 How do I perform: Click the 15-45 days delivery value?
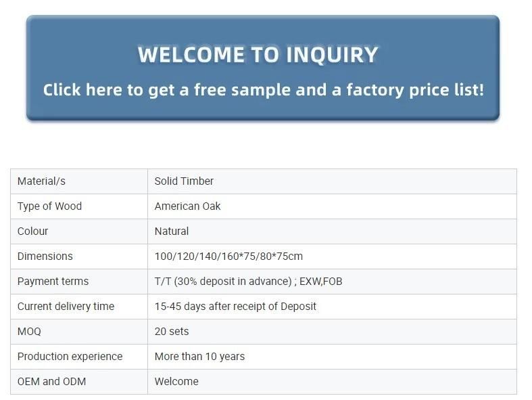pyautogui.click(x=235, y=306)
